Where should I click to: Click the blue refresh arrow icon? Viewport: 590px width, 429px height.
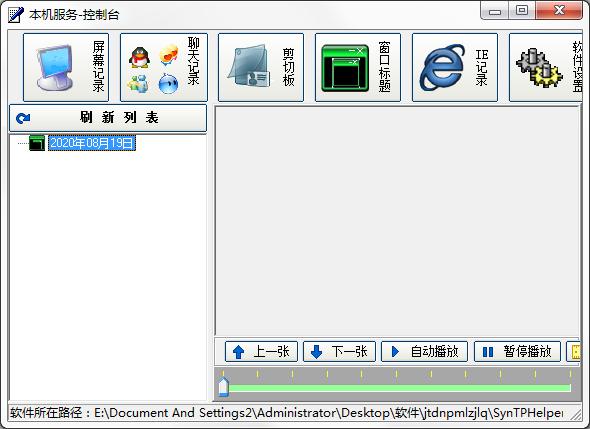[x=23, y=118]
